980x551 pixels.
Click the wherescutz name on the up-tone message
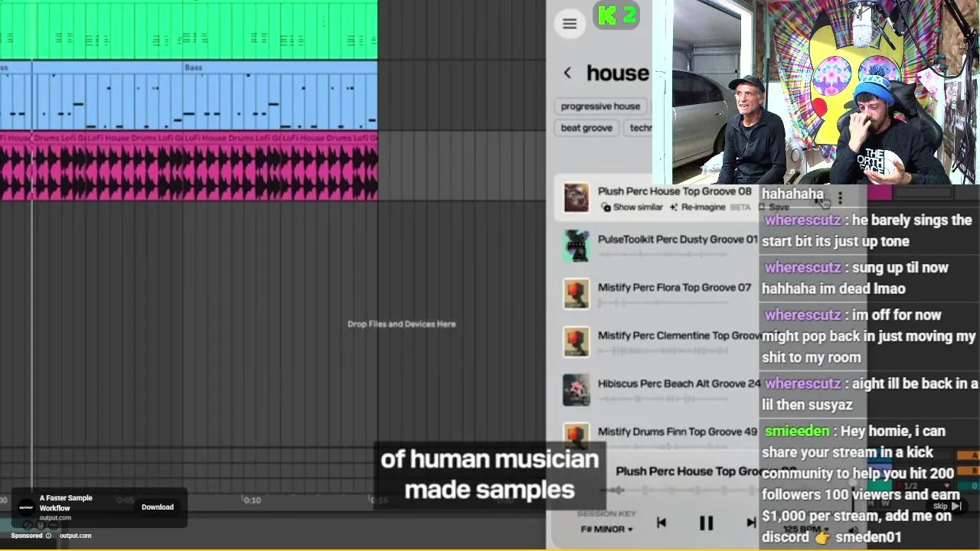click(802, 220)
